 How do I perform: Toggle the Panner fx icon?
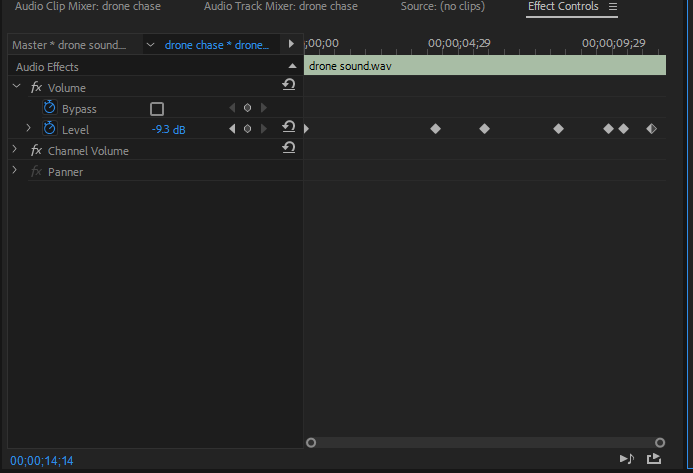(36, 171)
